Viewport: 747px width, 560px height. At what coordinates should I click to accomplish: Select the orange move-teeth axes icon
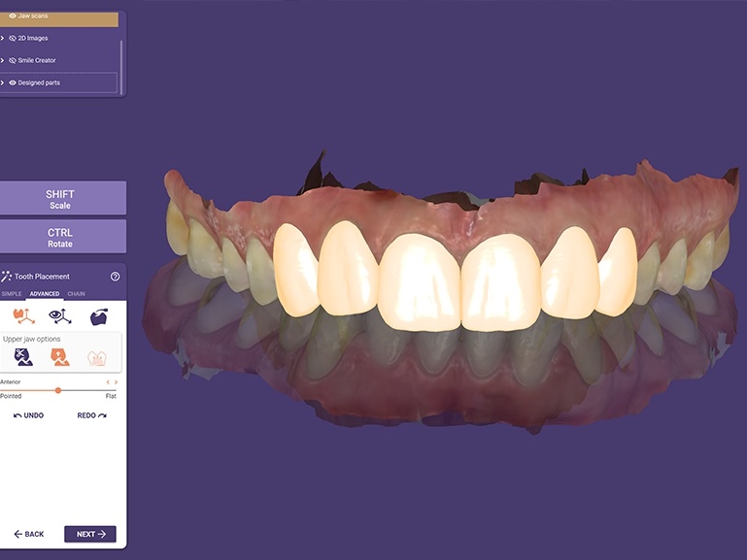tap(23, 316)
